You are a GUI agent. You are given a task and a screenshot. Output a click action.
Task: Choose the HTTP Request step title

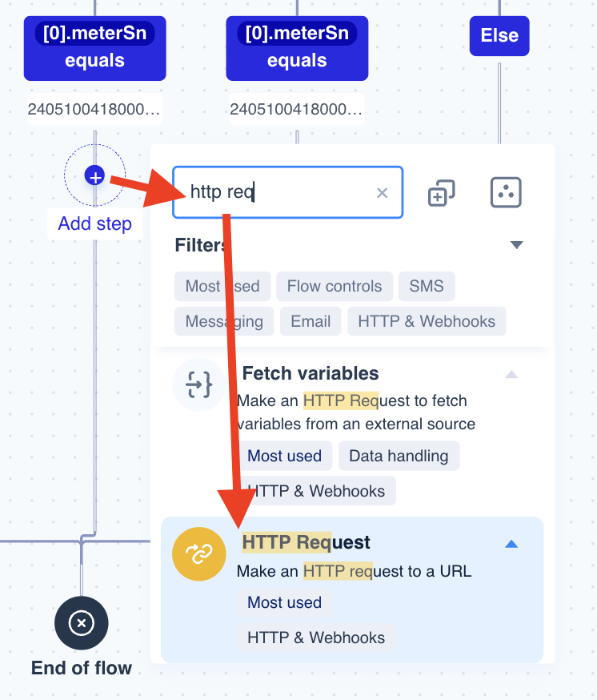[306, 542]
